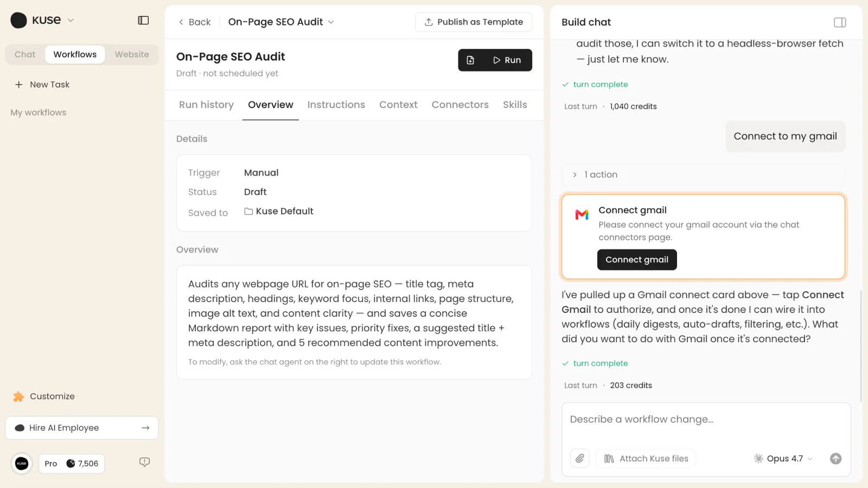The width and height of the screenshot is (868, 488).
Task: Switch to the Chat tab
Action: click(x=25, y=55)
